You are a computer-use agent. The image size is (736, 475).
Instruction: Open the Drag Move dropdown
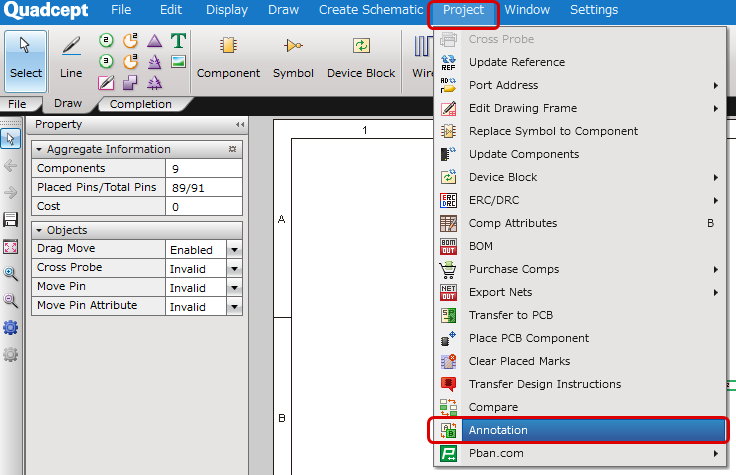[234, 250]
